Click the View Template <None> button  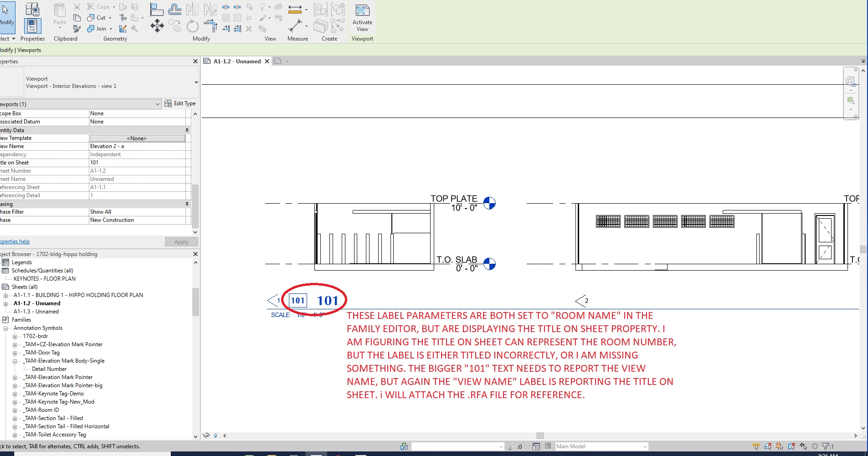point(137,138)
